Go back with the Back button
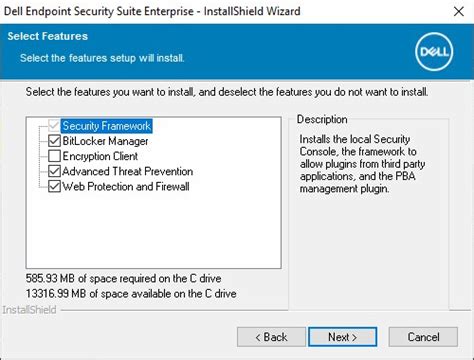Image resolution: width=474 pixels, height=360 pixels. (x=271, y=337)
